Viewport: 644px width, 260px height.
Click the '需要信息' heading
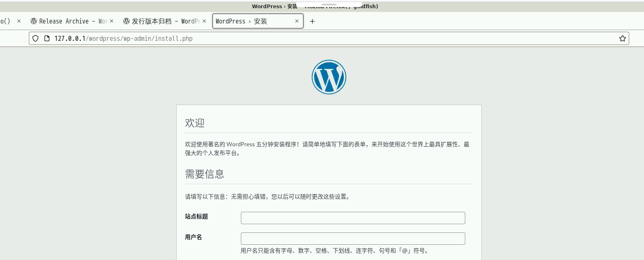tap(205, 174)
